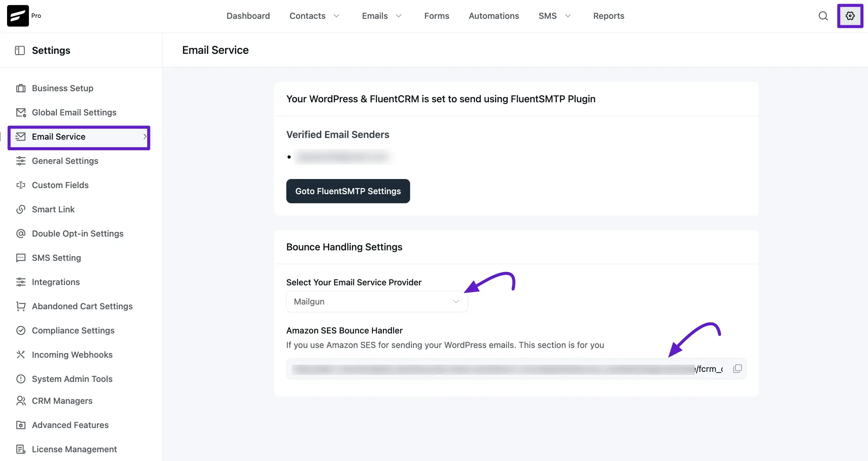The image size is (868, 461).
Task: Open Abandoned Cart Settings
Action: (x=82, y=306)
